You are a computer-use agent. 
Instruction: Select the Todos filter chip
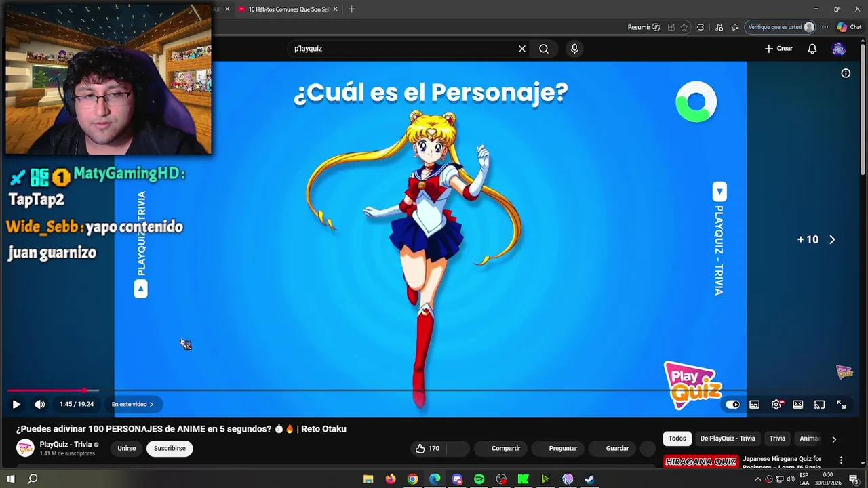(x=677, y=439)
